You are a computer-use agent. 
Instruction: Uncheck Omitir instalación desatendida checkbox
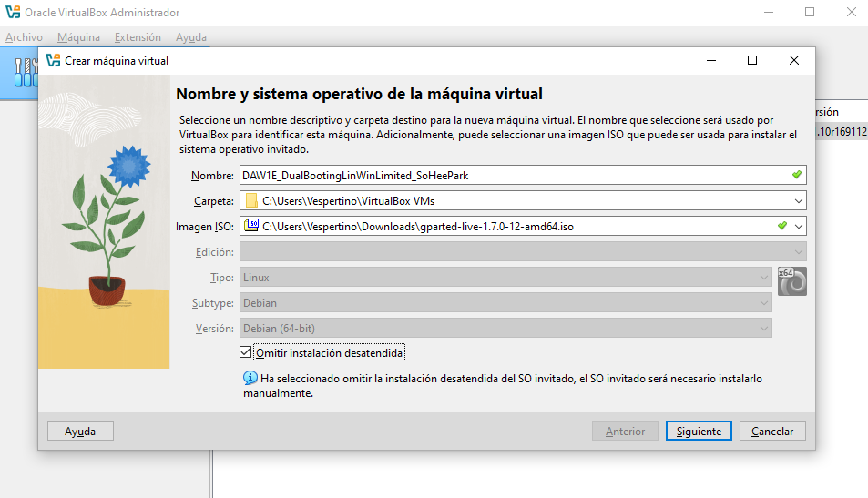[x=245, y=352]
